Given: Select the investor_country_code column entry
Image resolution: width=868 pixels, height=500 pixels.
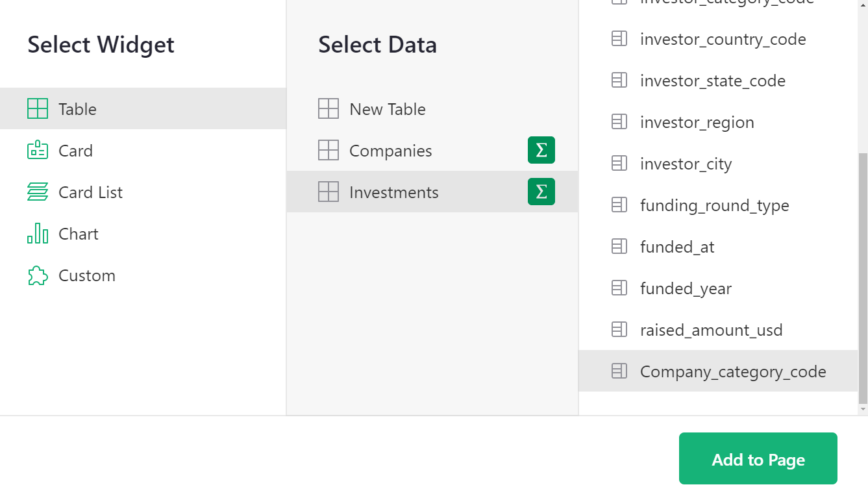Looking at the screenshot, I should point(723,39).
